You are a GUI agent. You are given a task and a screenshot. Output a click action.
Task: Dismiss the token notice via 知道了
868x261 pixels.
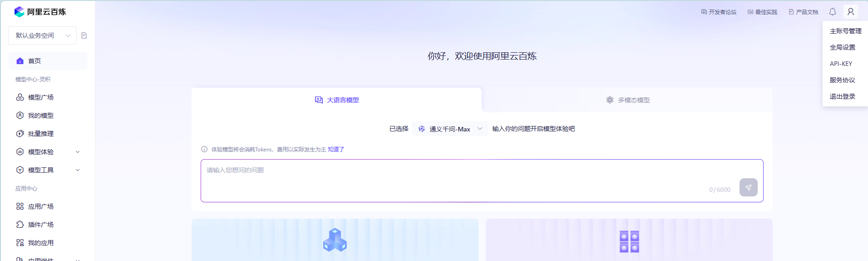click(336, 150)
